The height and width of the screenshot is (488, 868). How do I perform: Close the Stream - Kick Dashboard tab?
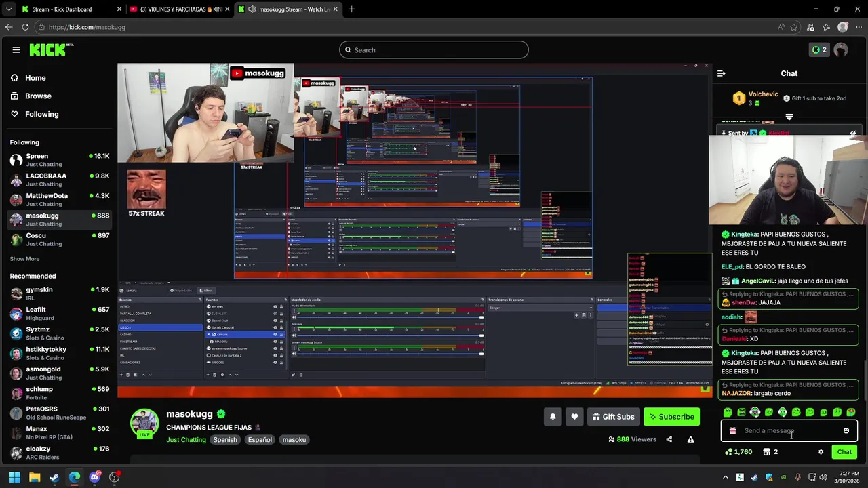(119, 9)
